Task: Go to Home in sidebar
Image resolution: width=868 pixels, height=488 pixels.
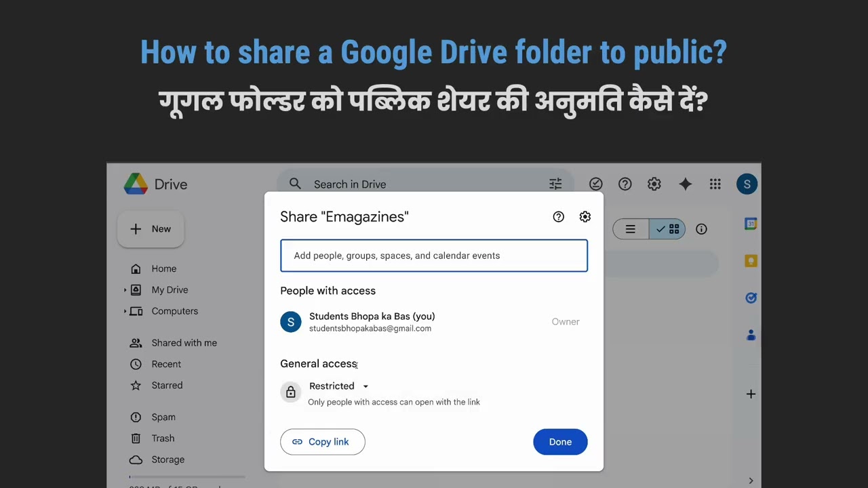Action: click(163, 268)
